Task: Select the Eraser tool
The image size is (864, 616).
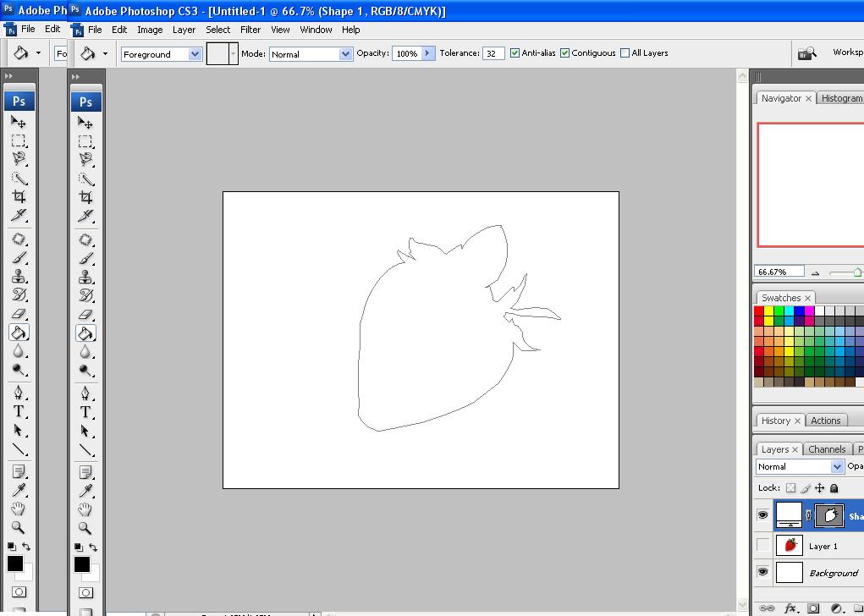Action: pyautogui.click(x=85, y=313)
